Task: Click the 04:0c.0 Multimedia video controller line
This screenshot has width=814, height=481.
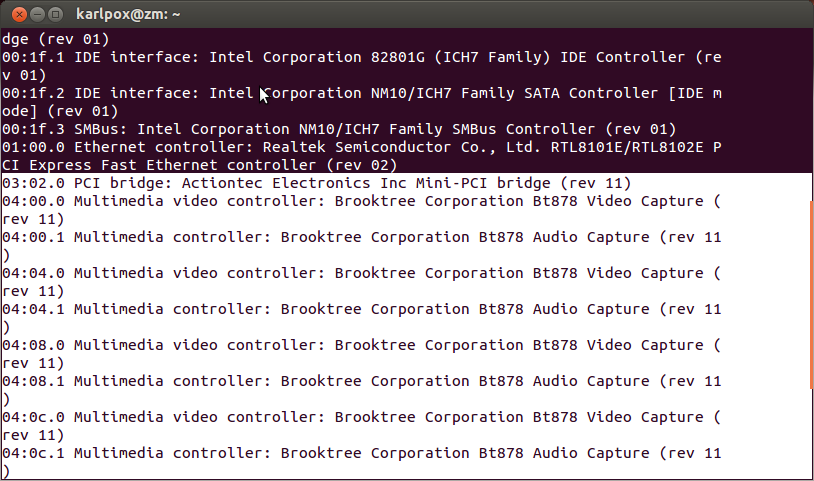Action: [360, 418]
